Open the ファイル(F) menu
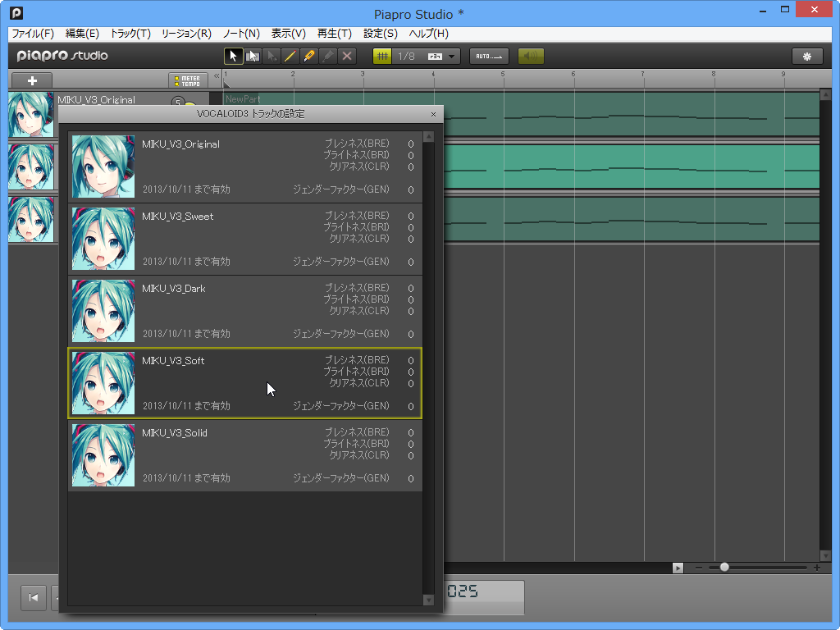Screen dimensions: 840x630 (x=33, y=34)
